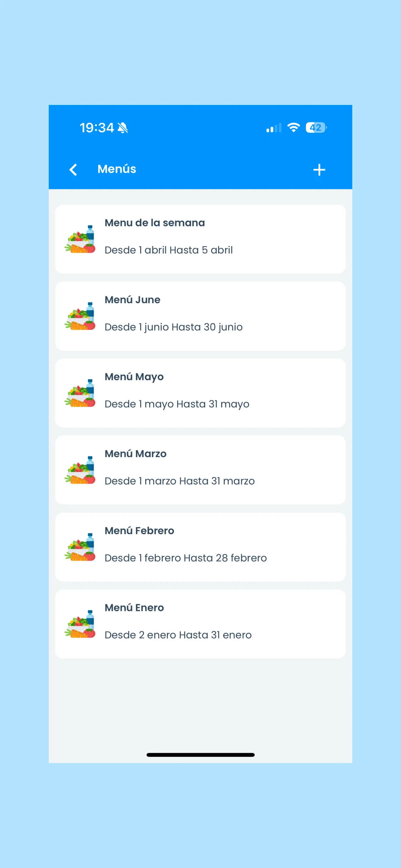Open the Menú Enero title
Viewport: 401px width, 868px height.
pos(134,607)
